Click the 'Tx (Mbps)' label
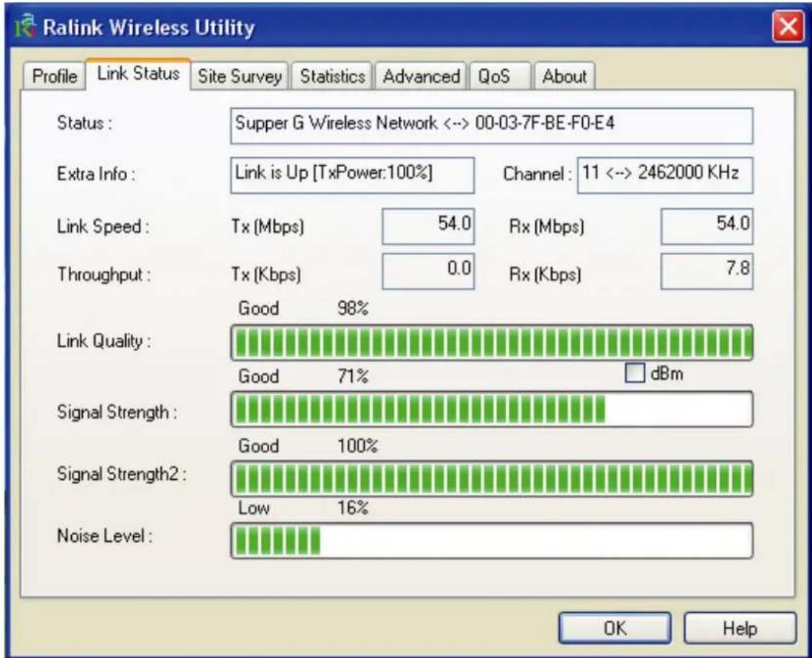Viewport: 812px width, 658px height. (x=267, y=227)
